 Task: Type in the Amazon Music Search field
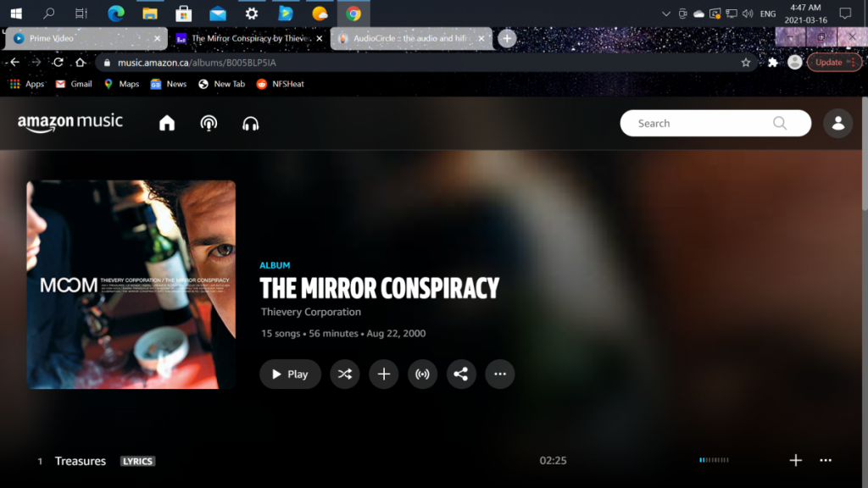[715, 123]
